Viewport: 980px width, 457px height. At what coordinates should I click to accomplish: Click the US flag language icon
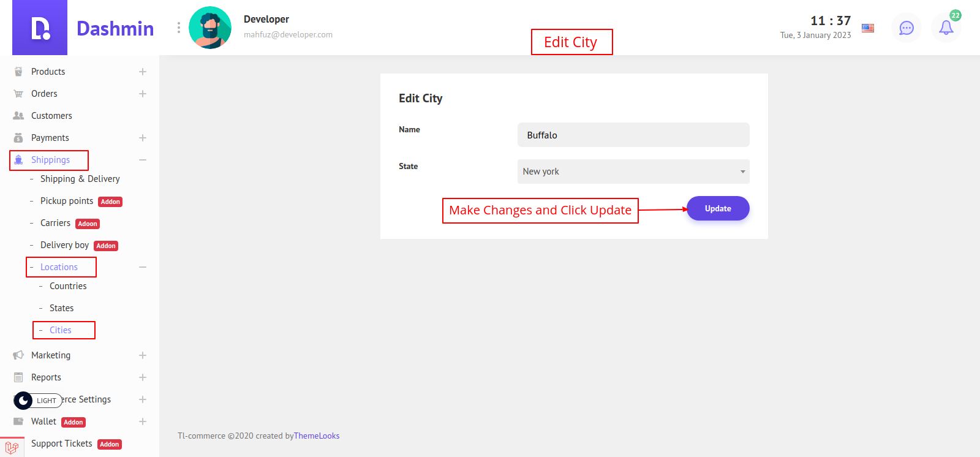867,28
